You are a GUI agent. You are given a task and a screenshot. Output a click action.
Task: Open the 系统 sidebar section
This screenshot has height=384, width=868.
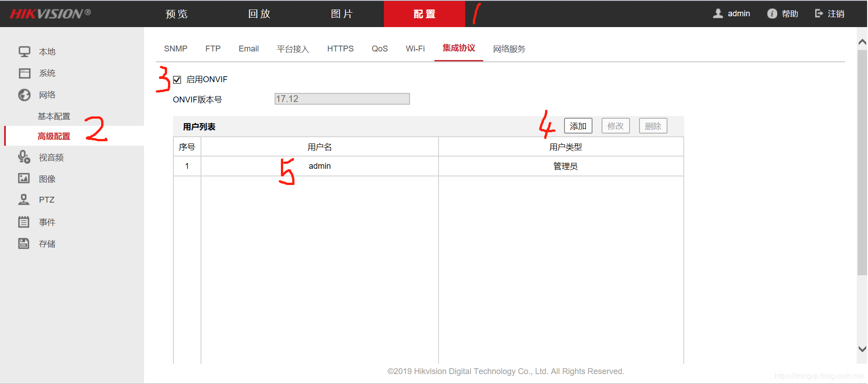(47, 73)
